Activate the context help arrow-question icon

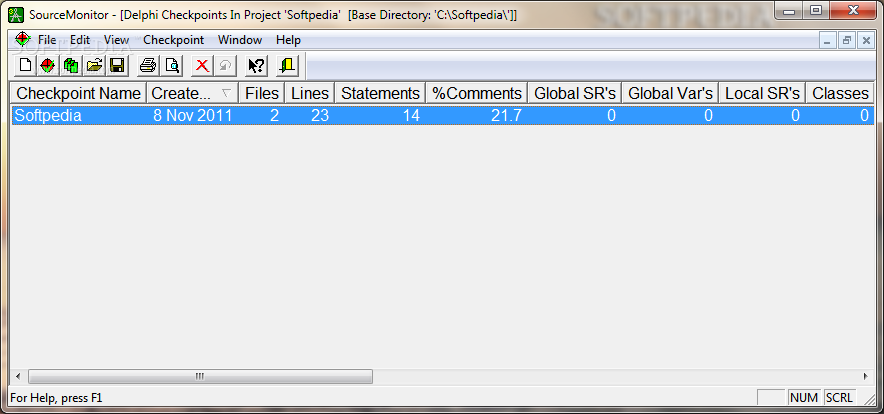coord(257,65)
